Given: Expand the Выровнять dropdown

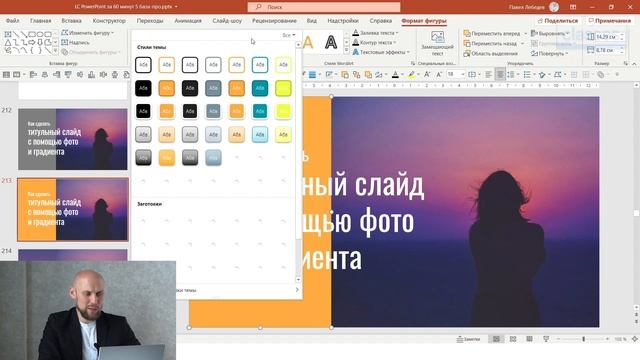Looking at the screenshot, I should pos(550,33).
